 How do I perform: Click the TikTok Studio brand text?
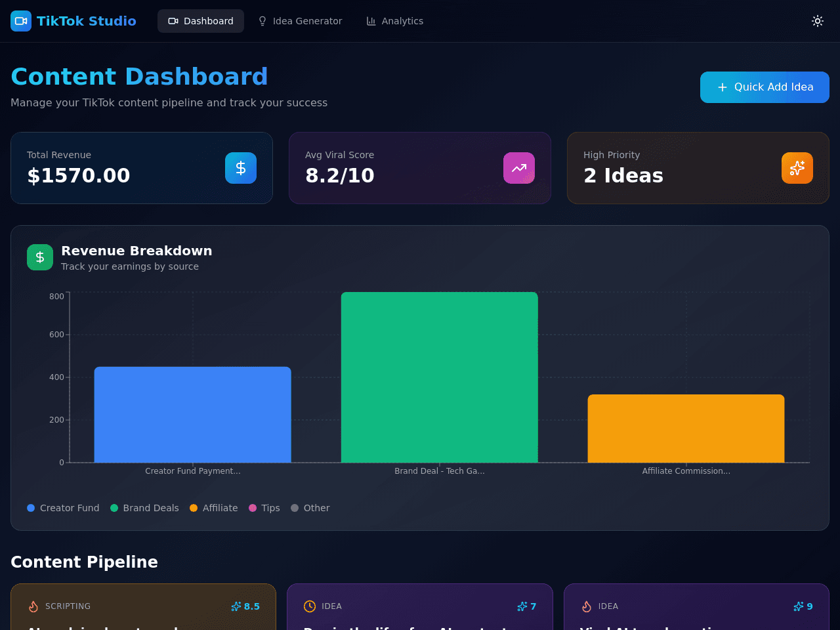(x=87, y=21)
